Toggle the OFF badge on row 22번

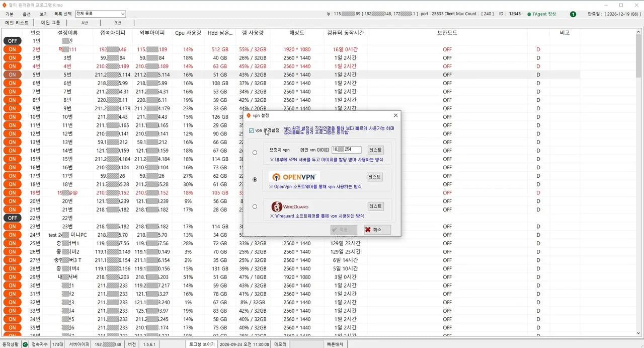12,218
